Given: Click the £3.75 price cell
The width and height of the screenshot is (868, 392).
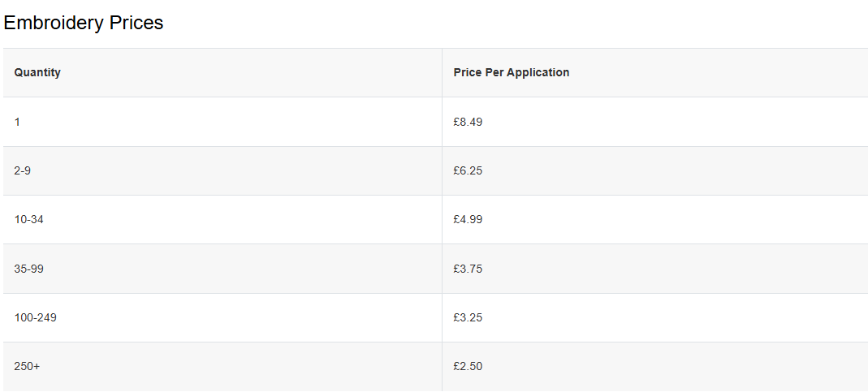Looking at the screenshot, I should (468, 269).
